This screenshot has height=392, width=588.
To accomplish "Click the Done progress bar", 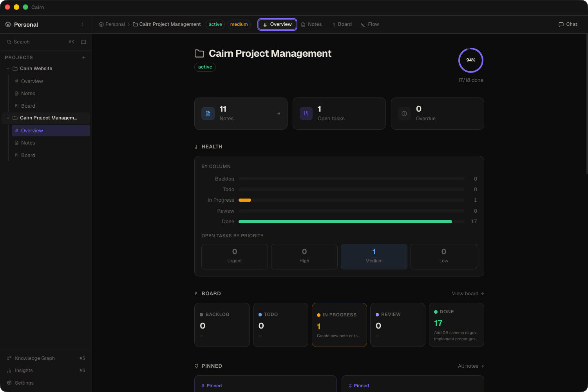I will (351, 222).
